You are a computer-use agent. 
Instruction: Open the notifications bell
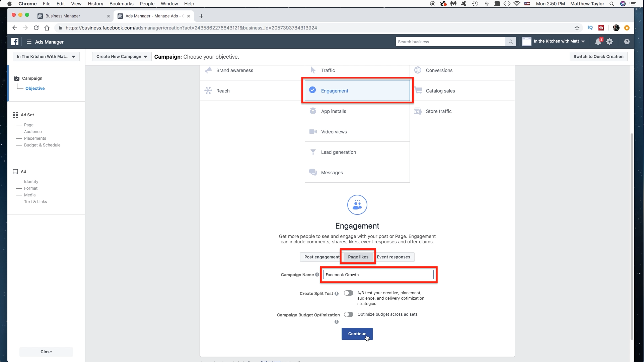click(598, 42)
